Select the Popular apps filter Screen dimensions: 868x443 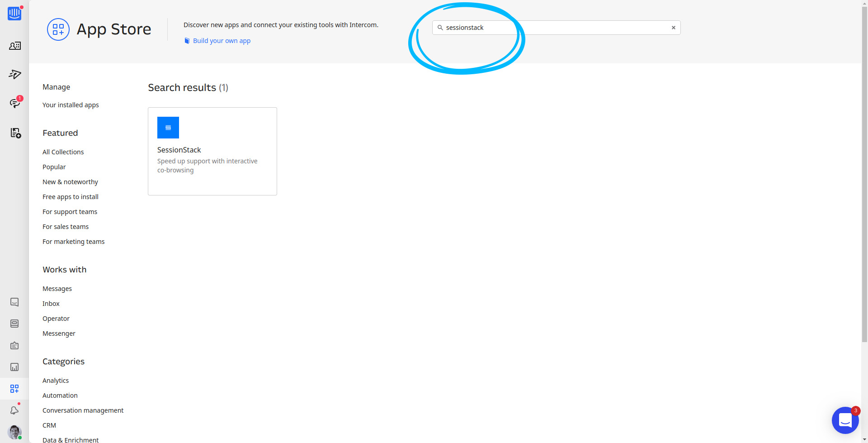(54, 167)
